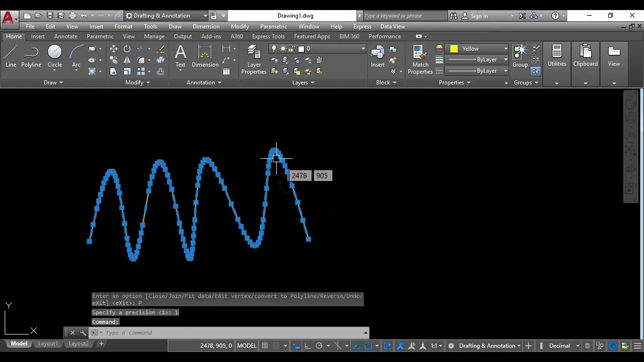Close the command line window
The width and height of the screenshot is (644, 362).
point(72,333)
